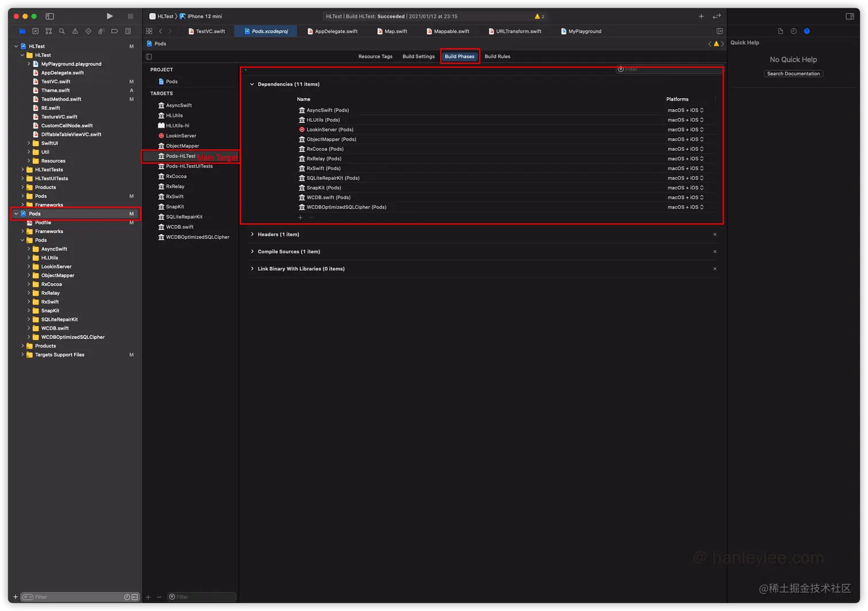Change platforms dropdown for AsyncSwift (Pods)
The width and height of the screenshot is (868, 611).
(685, 110)
